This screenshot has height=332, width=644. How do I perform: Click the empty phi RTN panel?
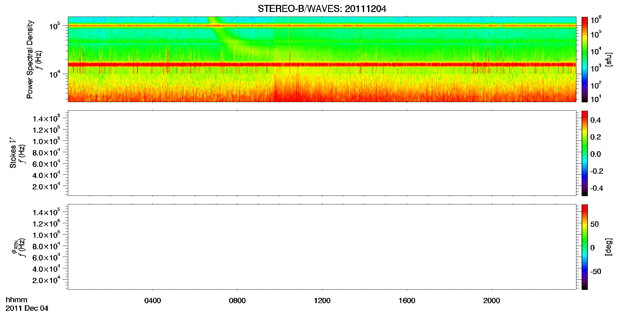[322, 247]
